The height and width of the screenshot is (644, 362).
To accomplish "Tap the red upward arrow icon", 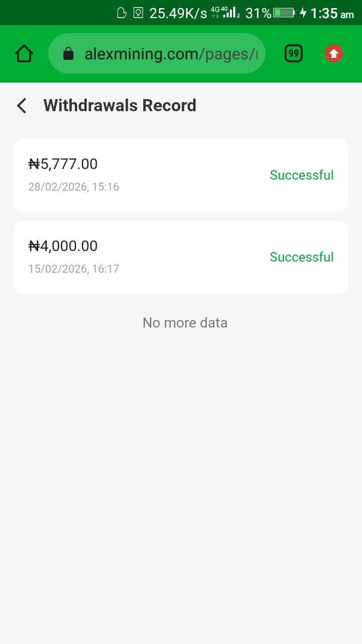I will 334,53.
